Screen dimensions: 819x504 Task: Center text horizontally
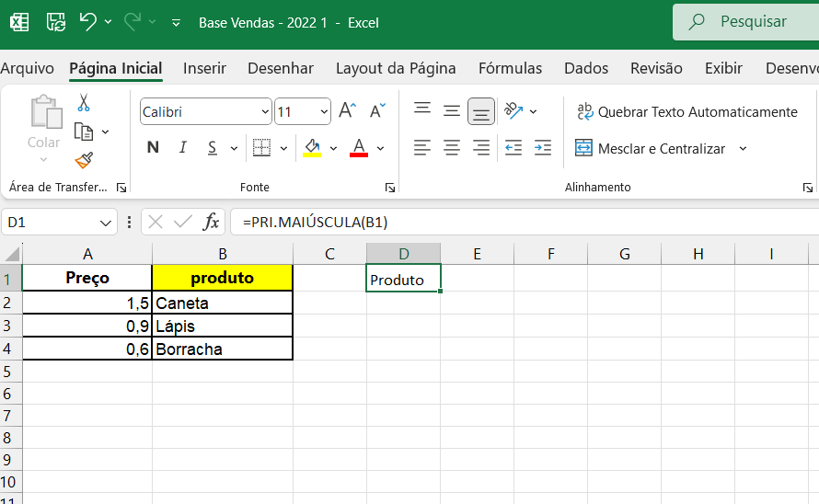pyautogui.click(x=452, y=148)
